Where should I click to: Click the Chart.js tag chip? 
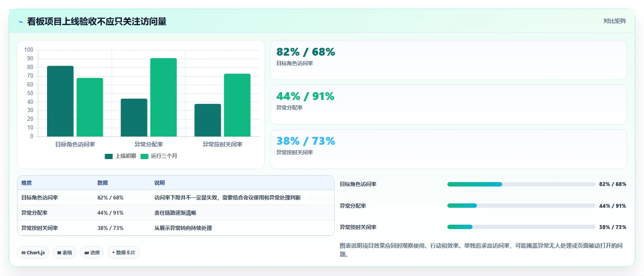(x=33, y=253)
